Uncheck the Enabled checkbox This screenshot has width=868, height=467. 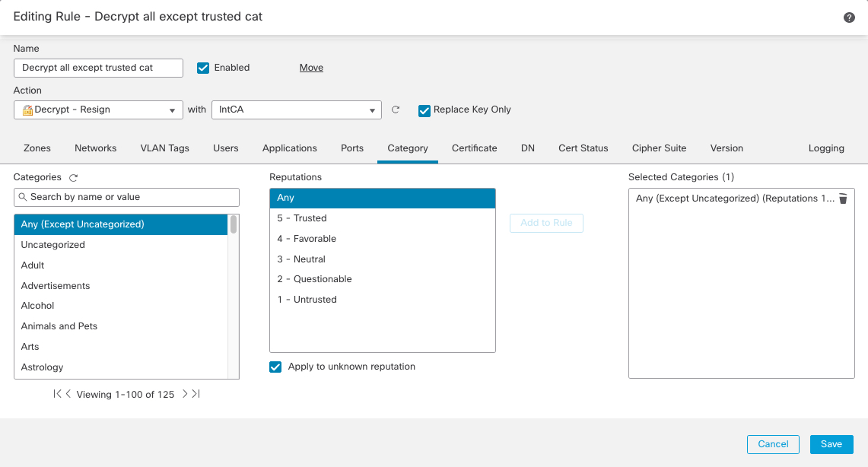(203, 68)
